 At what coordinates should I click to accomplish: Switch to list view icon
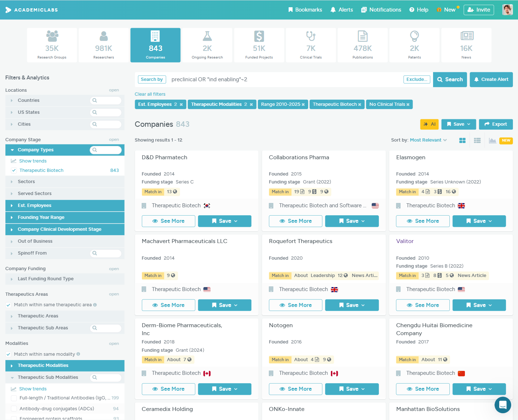point(477,140)
